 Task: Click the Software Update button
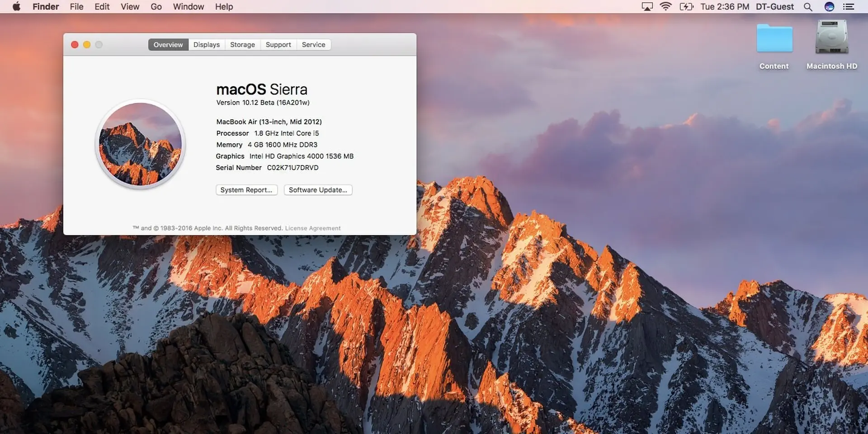point(318,190)
